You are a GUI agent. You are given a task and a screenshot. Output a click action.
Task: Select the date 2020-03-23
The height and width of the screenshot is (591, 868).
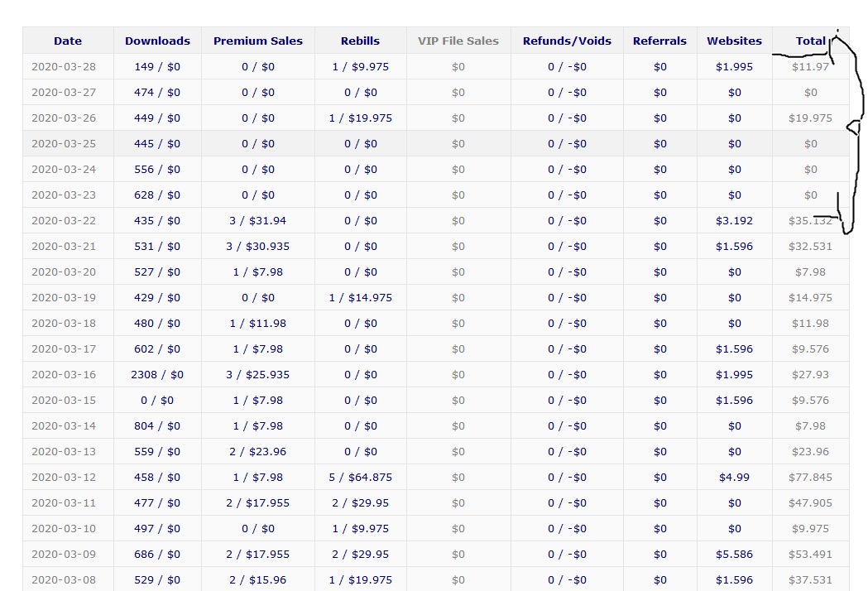click(x=64, y=195)
